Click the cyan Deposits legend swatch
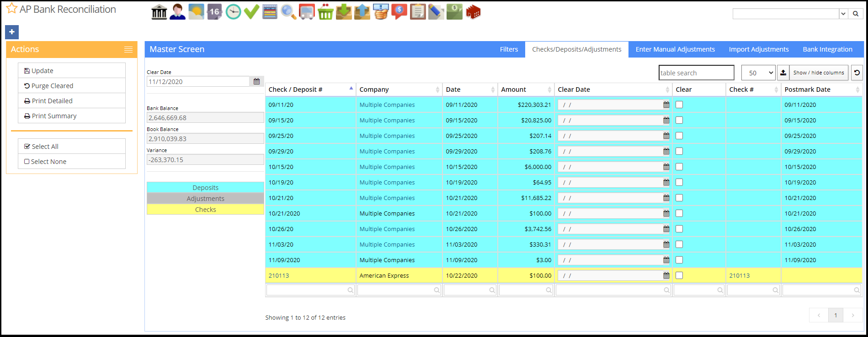868x337 pixels. coord(205,188)
